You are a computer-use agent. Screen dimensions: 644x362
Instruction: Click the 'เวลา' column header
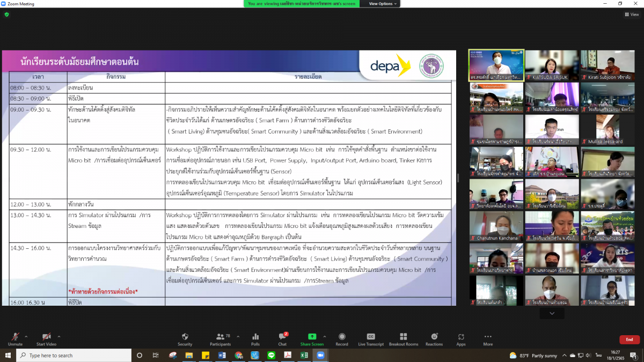38,77
